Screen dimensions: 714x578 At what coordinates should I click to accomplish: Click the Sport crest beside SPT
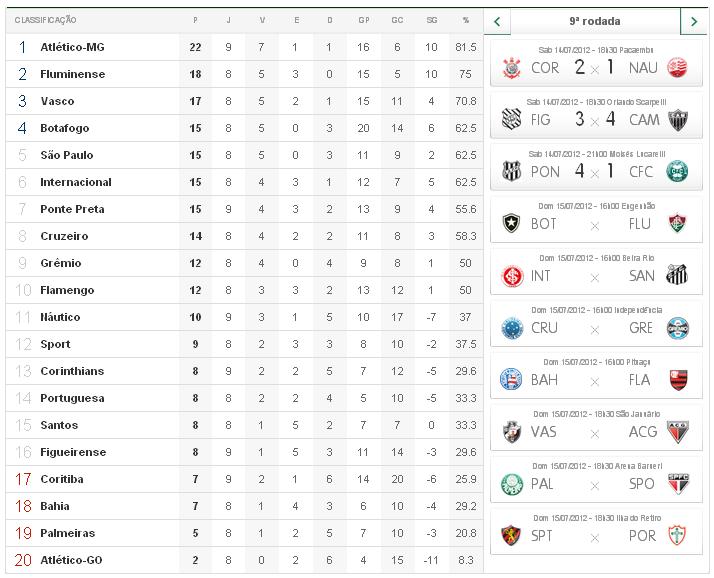[x=512, y=535]
